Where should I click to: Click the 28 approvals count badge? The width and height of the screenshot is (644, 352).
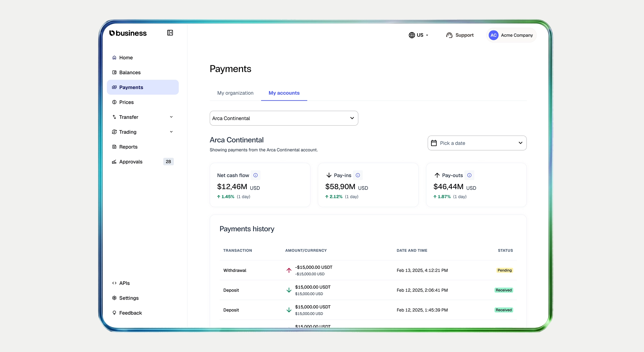tap(168, 162)
